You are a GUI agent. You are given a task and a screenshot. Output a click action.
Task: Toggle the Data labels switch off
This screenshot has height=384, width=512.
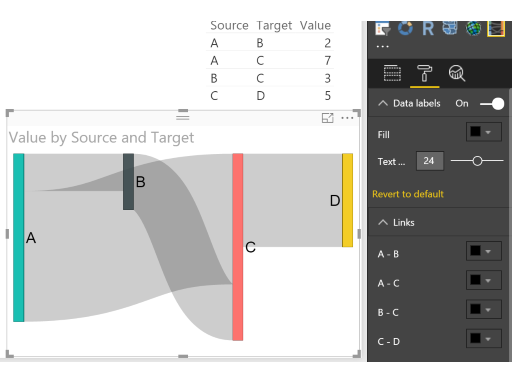pyautogui.click(x=492, y=104)
